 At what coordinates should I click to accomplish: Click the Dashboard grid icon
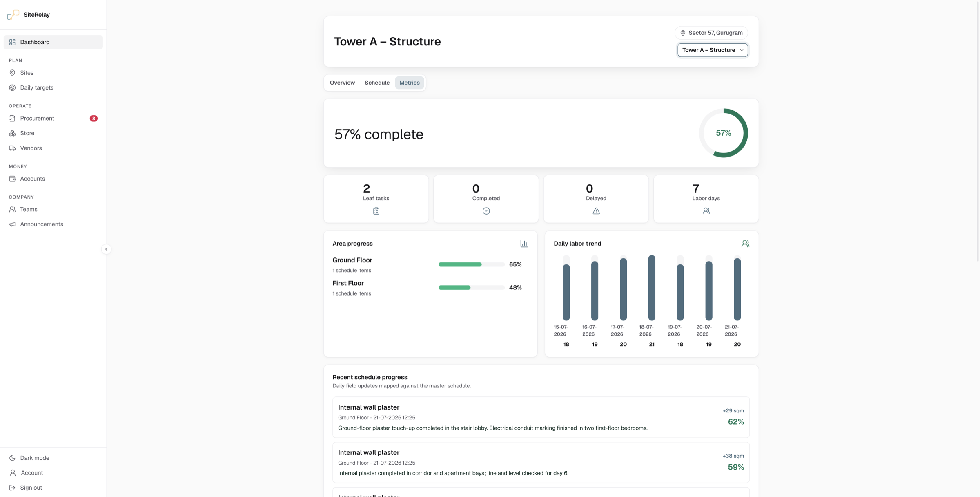click(x=12, y=42)
